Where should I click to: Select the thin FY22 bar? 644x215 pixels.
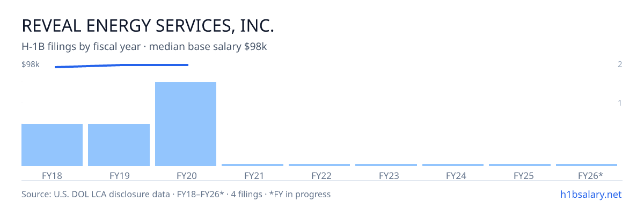[319, 165]
